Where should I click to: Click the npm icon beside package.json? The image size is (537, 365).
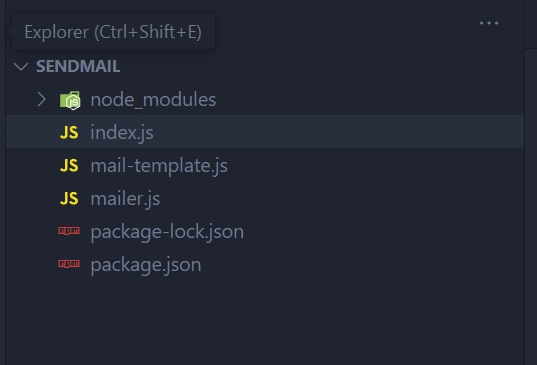tap(69, 264)
